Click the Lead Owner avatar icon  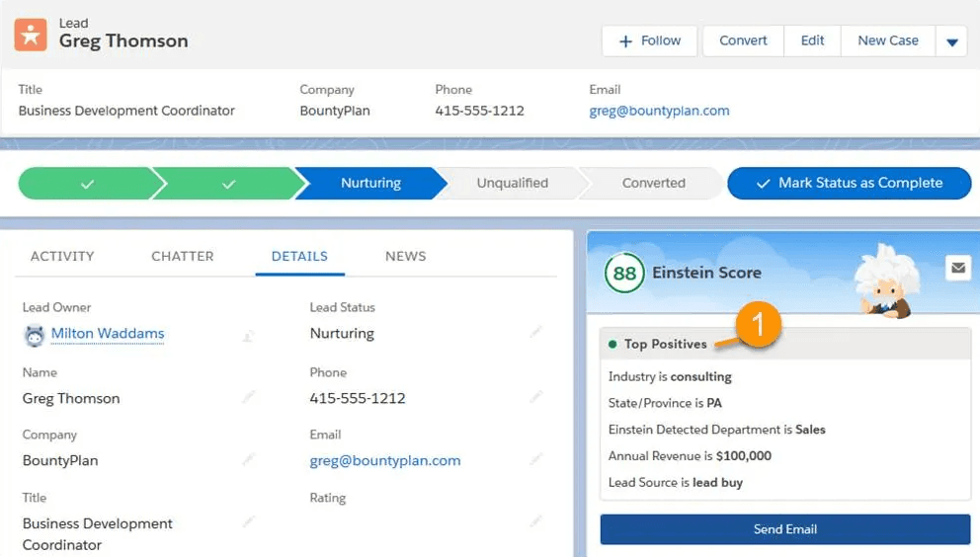(x=35, y=335)
